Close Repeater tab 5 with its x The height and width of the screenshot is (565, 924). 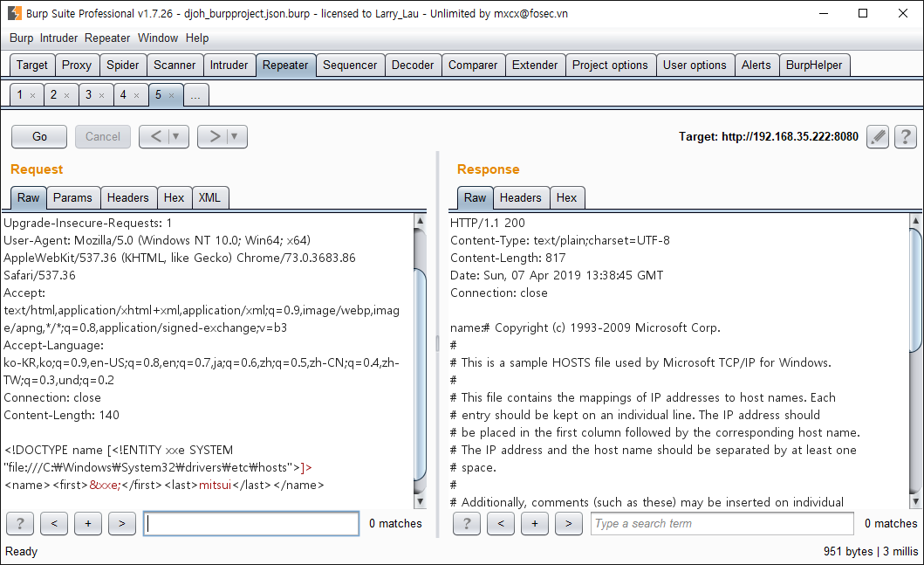point(171,95)
